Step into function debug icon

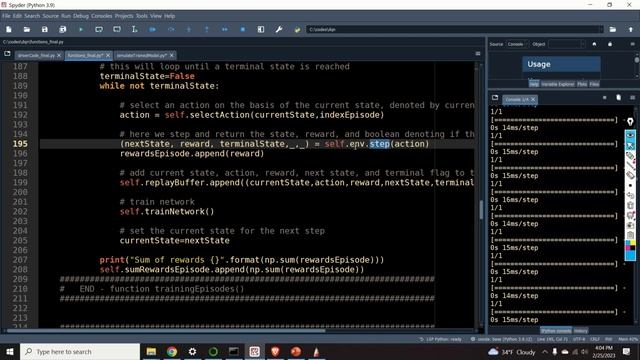(189, 29)
